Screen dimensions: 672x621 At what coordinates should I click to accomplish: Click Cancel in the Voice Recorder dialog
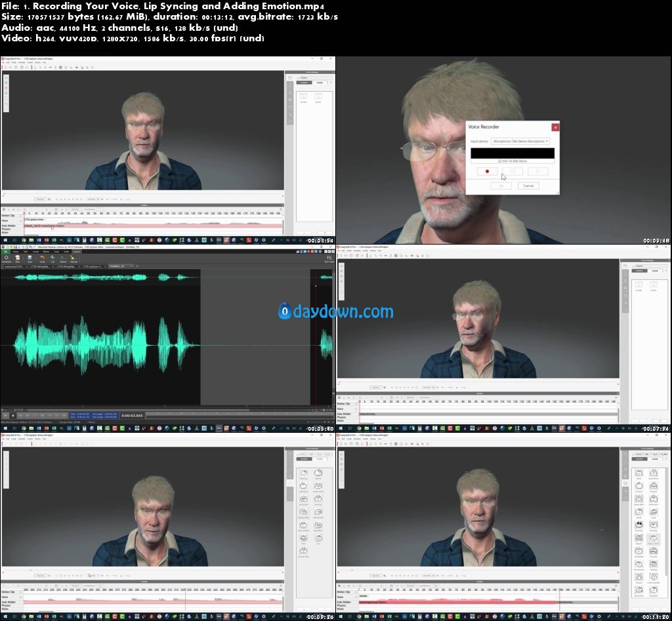[x=528, y=186]
